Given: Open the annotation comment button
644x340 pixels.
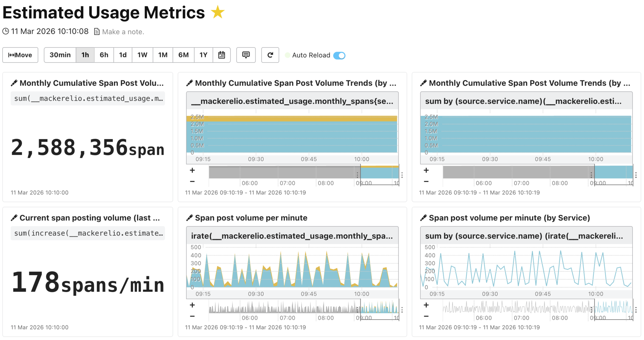Looking at the screenshot, I should [x=246, y=55].
